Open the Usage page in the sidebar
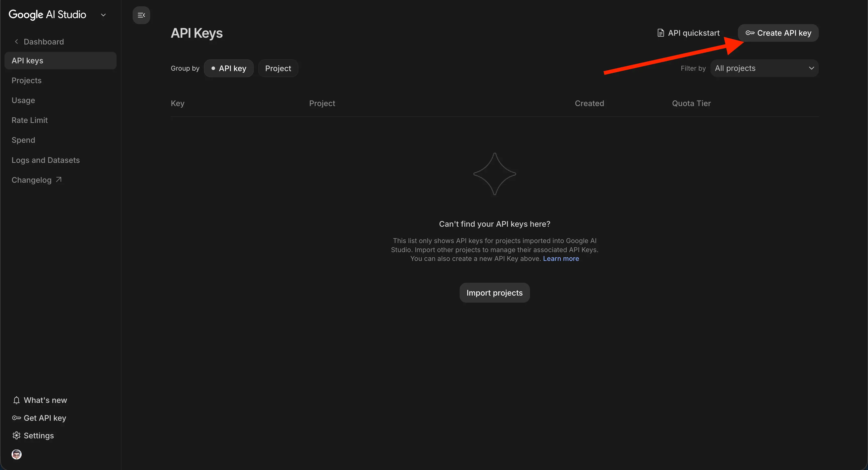 pyautogui.click(x=23, y=101)
